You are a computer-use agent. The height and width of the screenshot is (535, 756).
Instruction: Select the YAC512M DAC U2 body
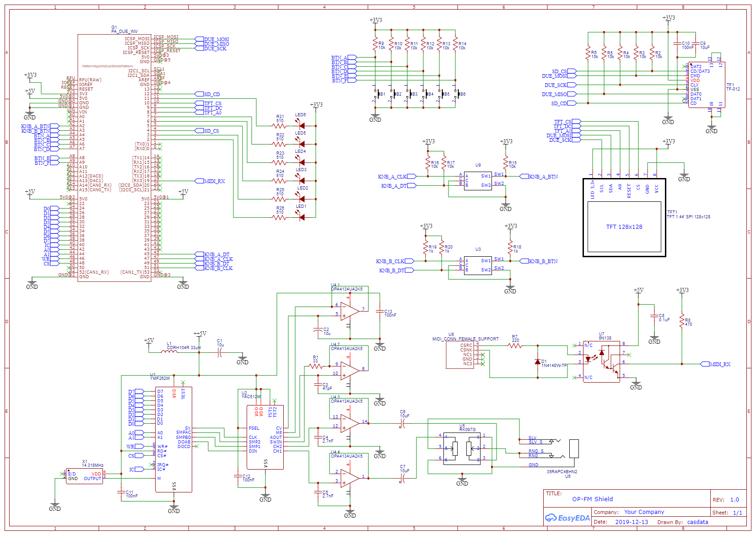point(265,437)
